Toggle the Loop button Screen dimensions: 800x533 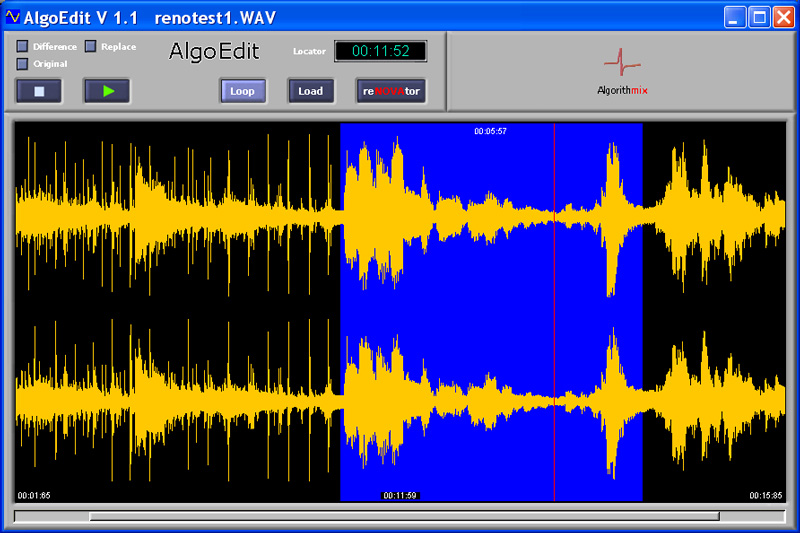coord(242,91)
